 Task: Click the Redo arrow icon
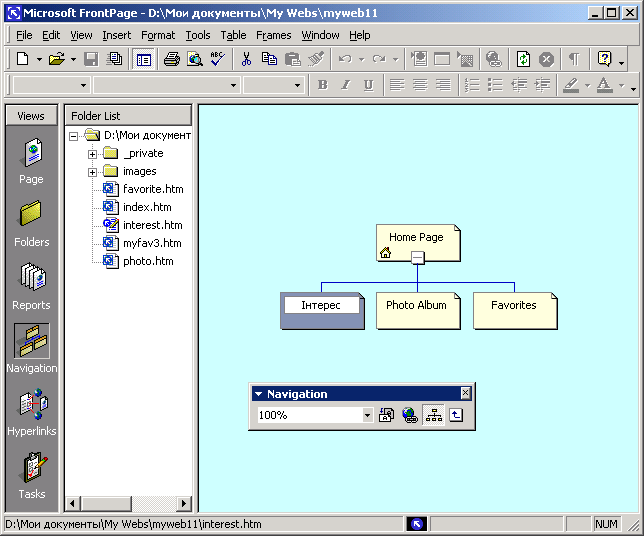(379, 59)
